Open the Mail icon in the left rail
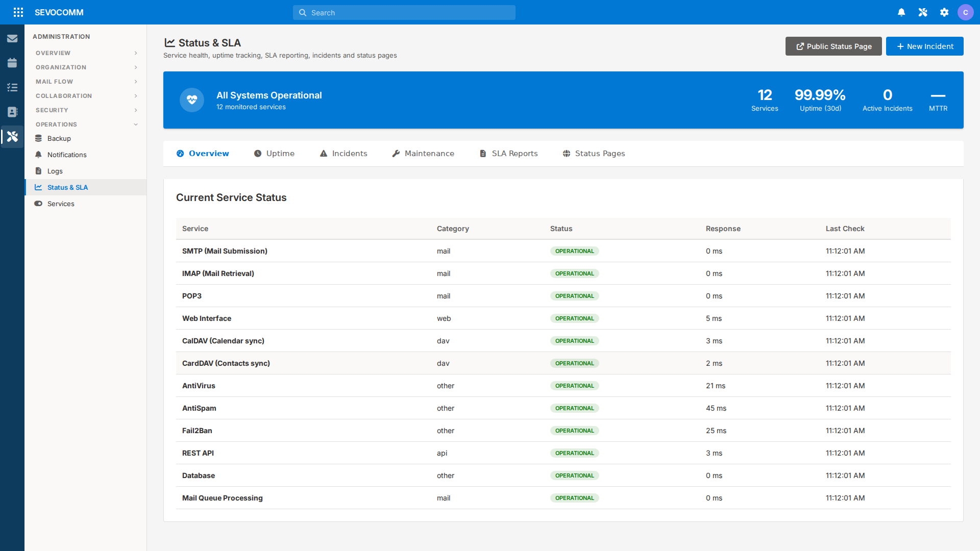The width and height of the screenshot is (980, 551). click(12, 38)
